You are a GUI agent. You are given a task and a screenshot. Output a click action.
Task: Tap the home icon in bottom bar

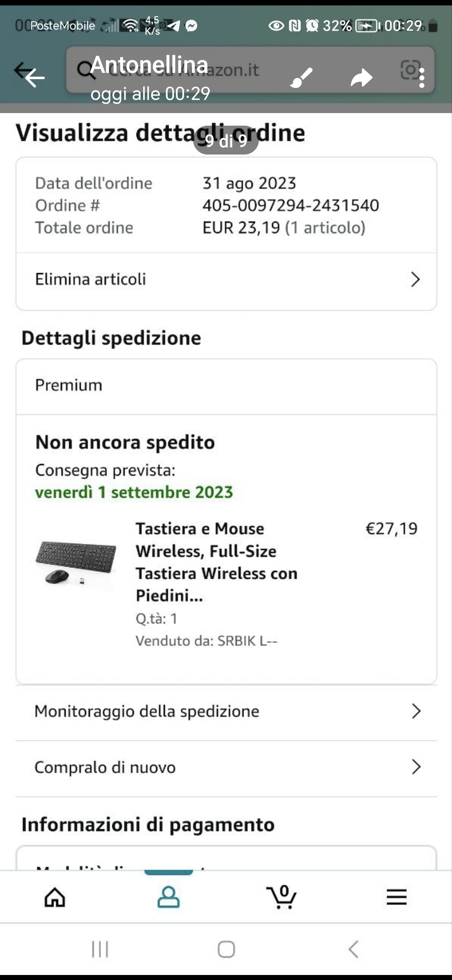[55, 897]
